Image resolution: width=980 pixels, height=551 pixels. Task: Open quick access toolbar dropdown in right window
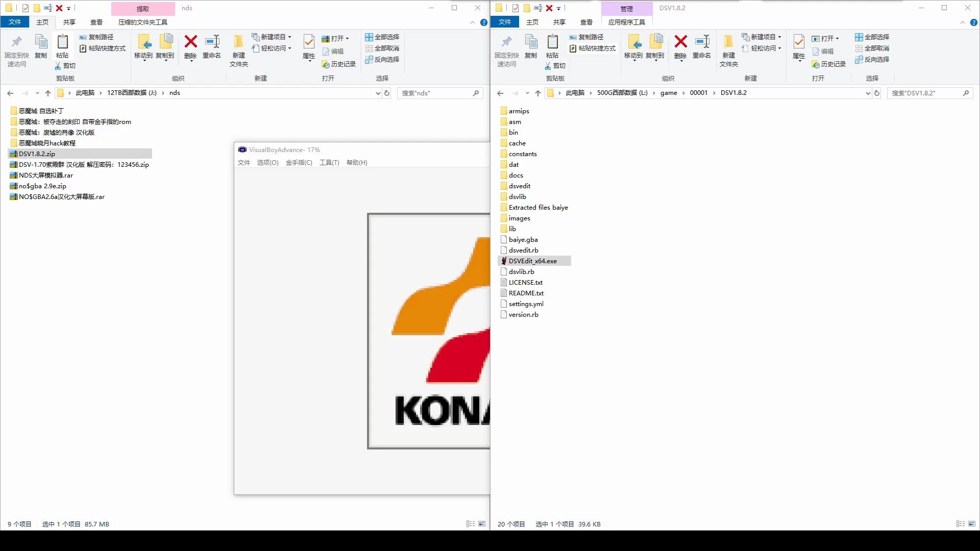pos(558,8)
